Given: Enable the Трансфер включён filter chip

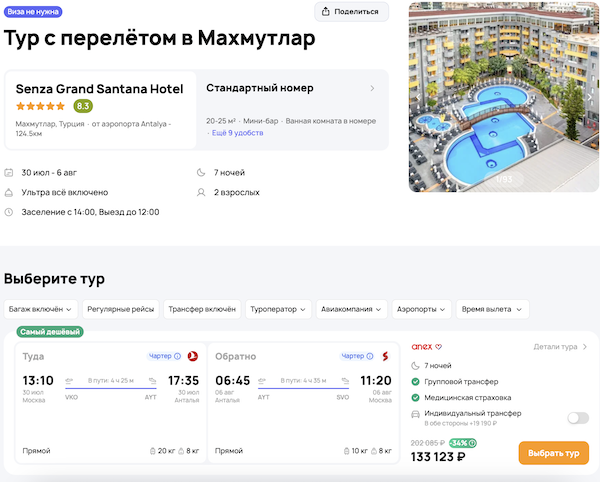Looking at the screenshot, I should 201,309.
